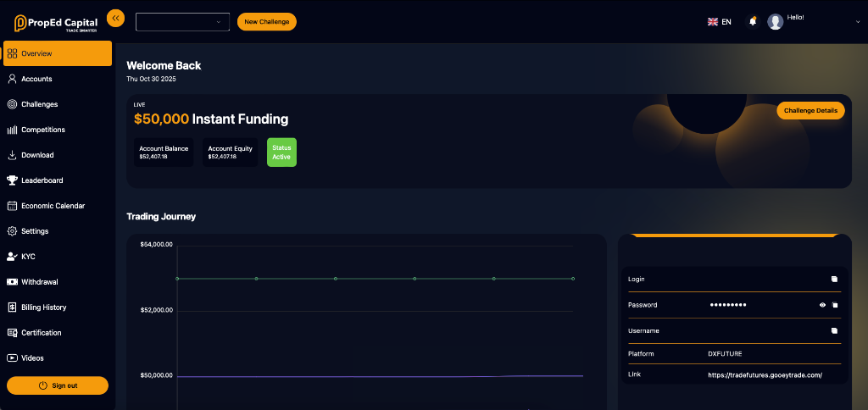Click the Leaderboard trophy icon
Viewport: 868px width, 410px height.
[12, 180]
